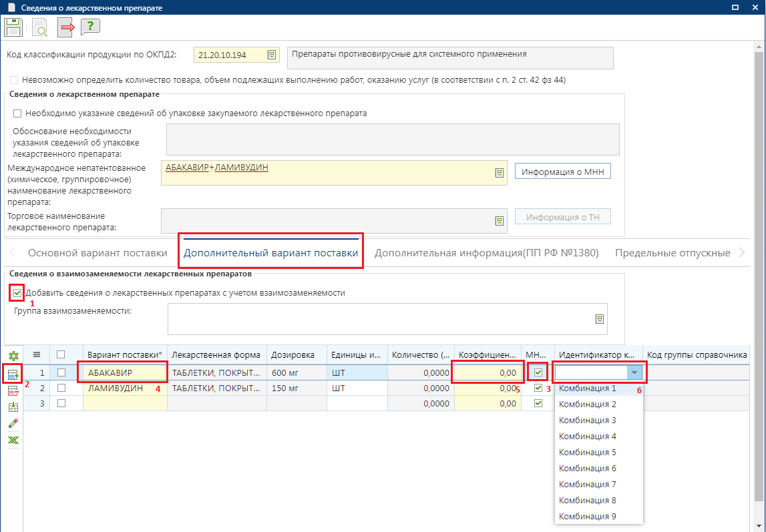Select the ЛАМИВУДИН delivery variant cell
Image resolution: width=766 pixels, height=532 pixels.
(125, 388)
